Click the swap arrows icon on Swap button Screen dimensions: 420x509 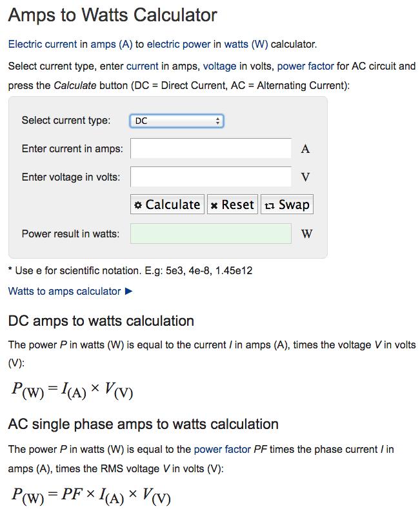coord(270,206)
